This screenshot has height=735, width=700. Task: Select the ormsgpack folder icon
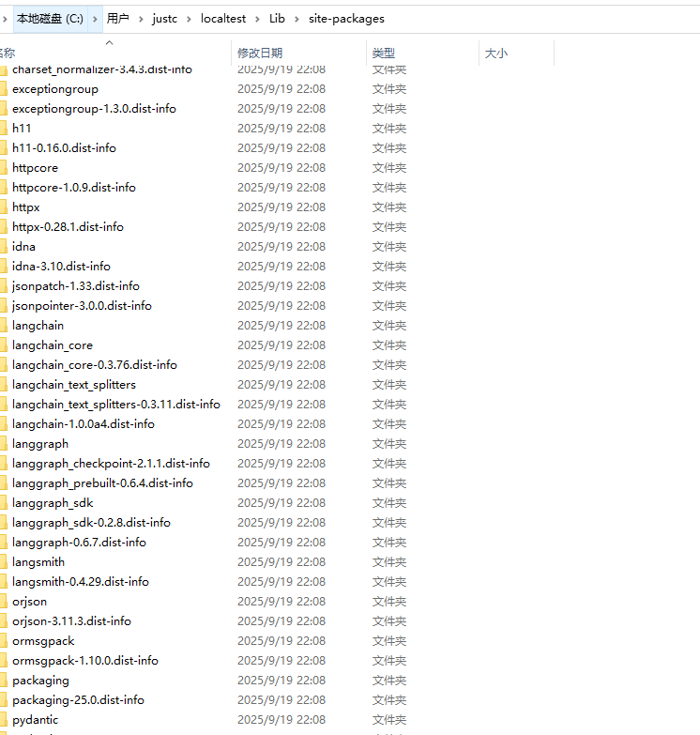(x=4, y=641)
